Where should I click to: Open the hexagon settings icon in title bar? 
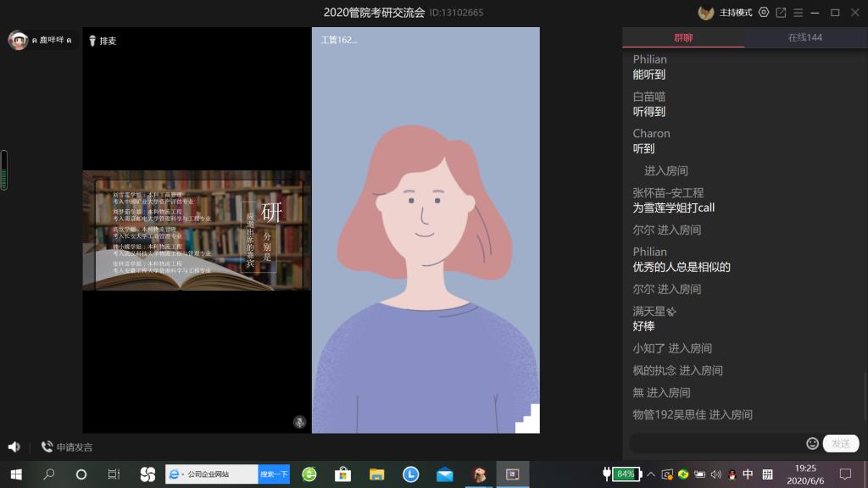[x=764, y=13]
